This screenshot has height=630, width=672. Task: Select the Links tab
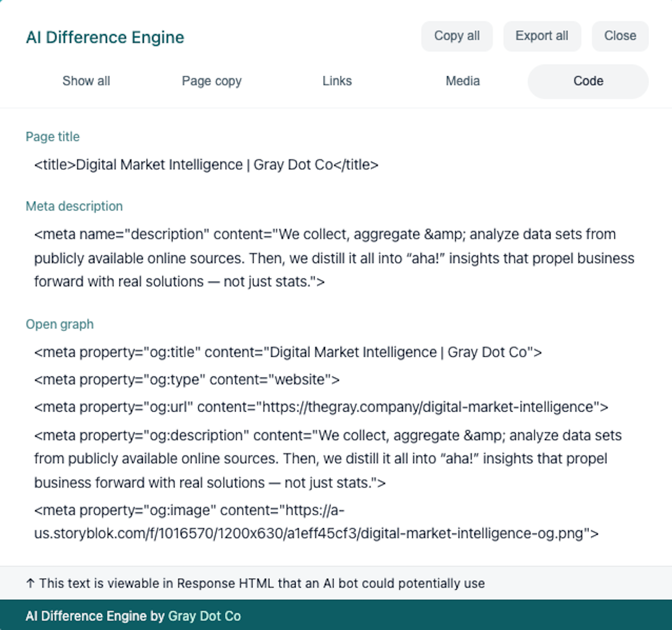(337, 81)
